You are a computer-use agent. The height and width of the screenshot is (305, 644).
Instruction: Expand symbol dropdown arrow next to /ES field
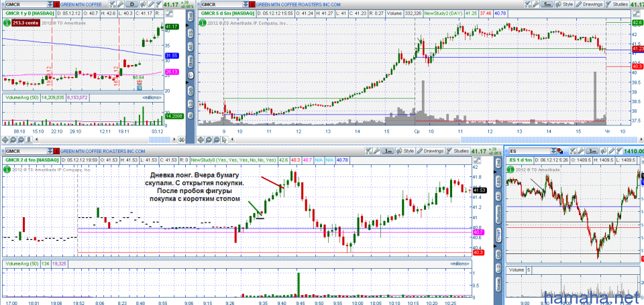553,151
